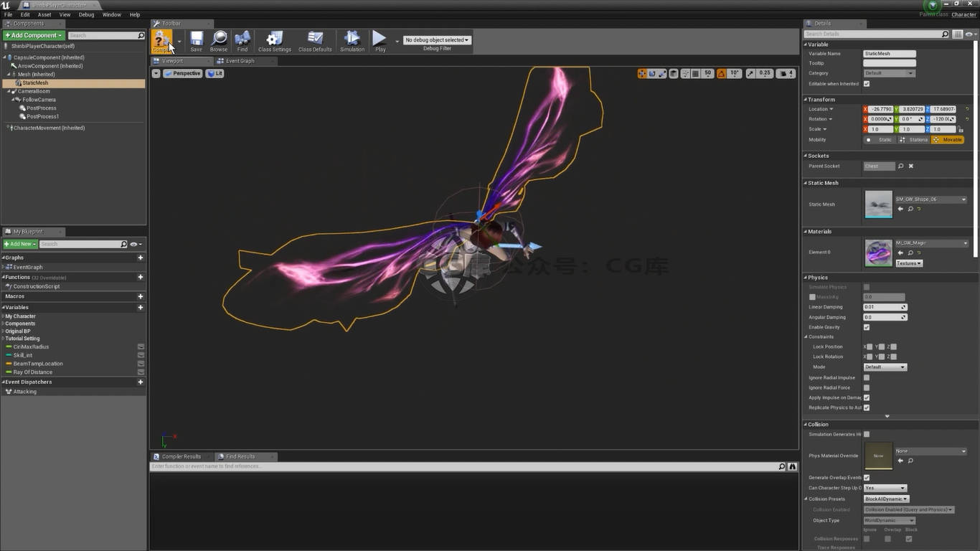Open the File menu

click(9, 14)
